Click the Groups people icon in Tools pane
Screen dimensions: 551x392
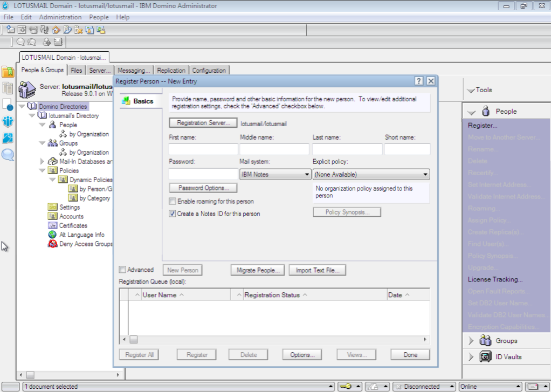click(x=485, y=340)
